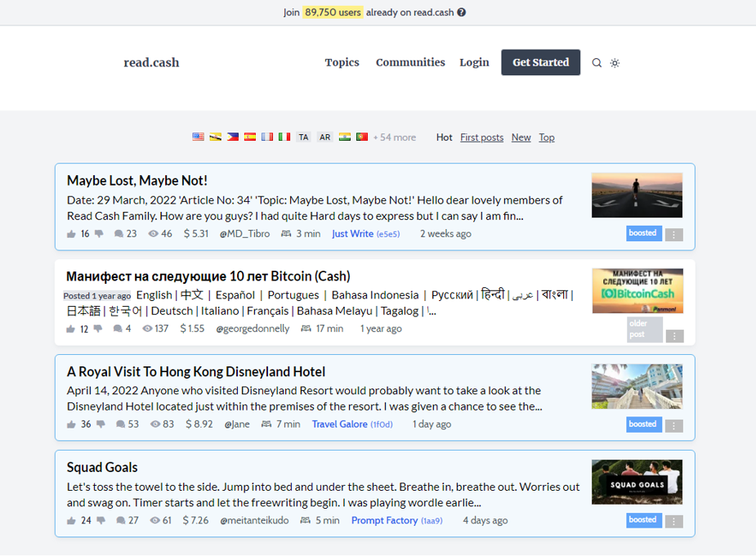Select the AR language filter
This screenshot has width=756, height=557.
coord(325,137)
